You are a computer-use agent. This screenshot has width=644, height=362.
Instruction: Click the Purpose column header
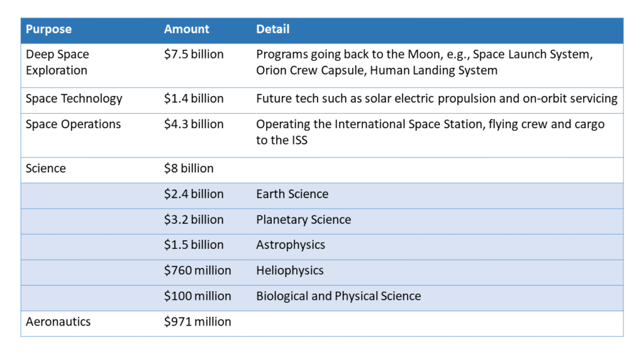[48, 30]
